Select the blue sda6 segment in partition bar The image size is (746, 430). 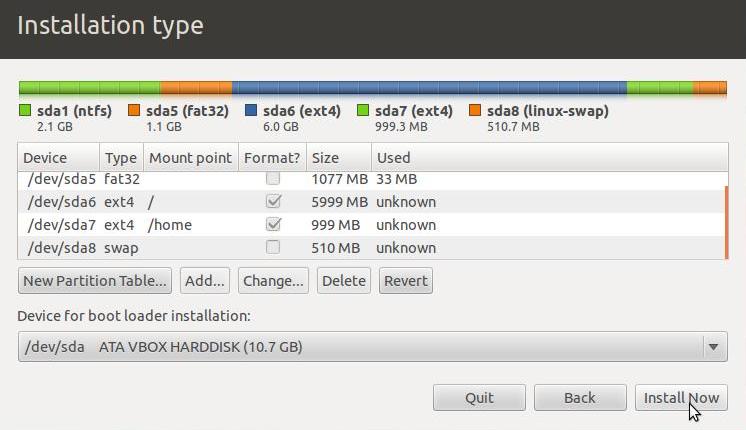pyautogui.click(x=429, y=88)
